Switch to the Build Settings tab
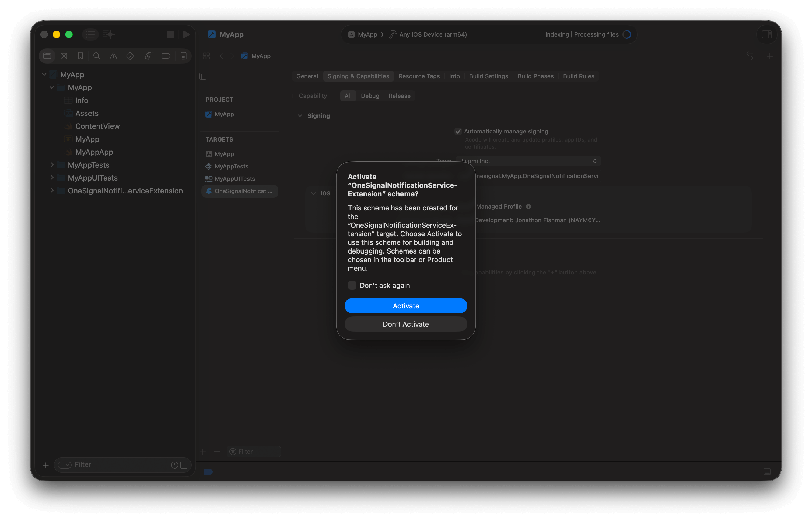 coord(488,76)
